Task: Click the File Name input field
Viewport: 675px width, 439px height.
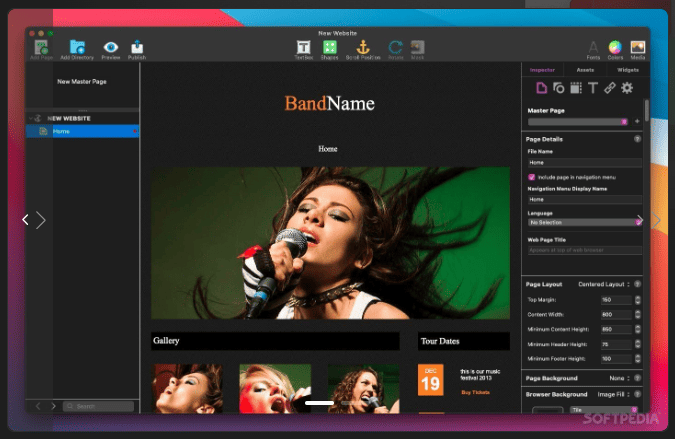Action: (585, 163)
